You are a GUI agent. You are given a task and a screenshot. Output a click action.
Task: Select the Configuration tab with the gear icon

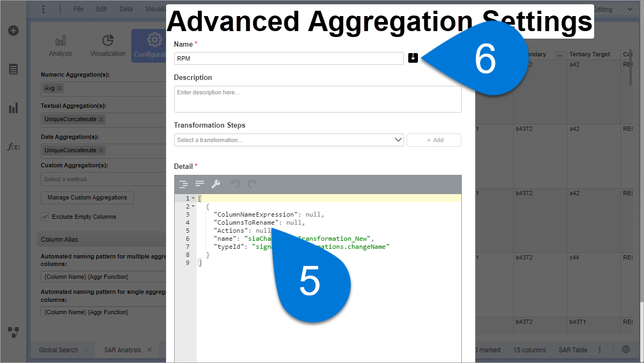pos(149,46)
